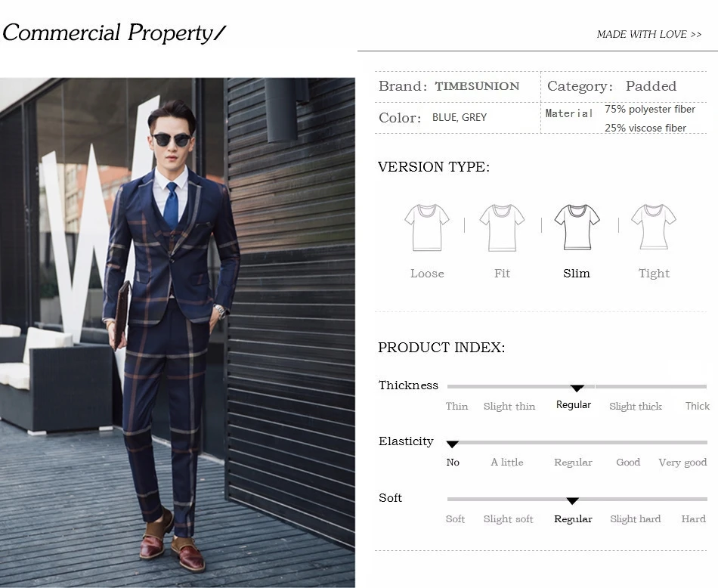This screenshot has height=588, width=718.
Task: Select the Loose fit t-shirt icon
Action: point(427,227)
